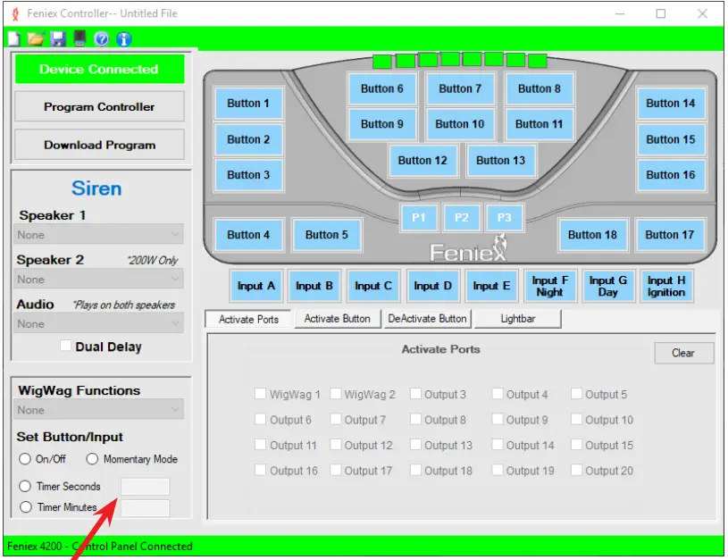This screenshot has height=560, width=728.
Task: Check the Output 20 box
Action: point(576,471)
